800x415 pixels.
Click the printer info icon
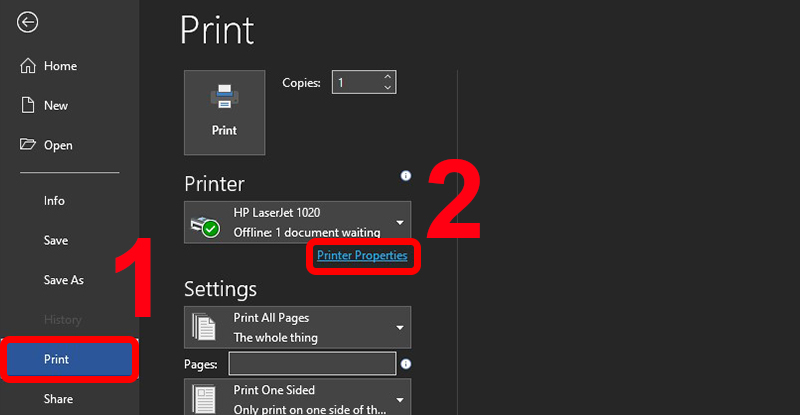(406, 176)
